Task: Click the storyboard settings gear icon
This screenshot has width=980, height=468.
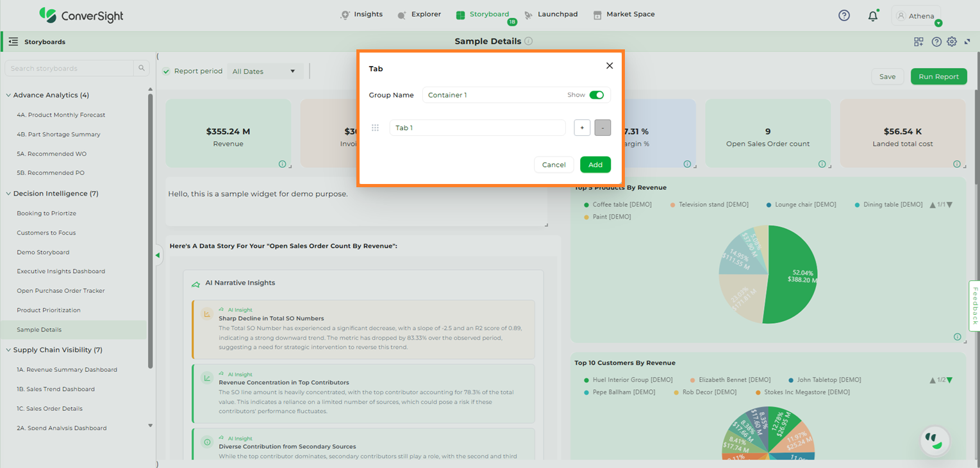Action: coord(952,42)
